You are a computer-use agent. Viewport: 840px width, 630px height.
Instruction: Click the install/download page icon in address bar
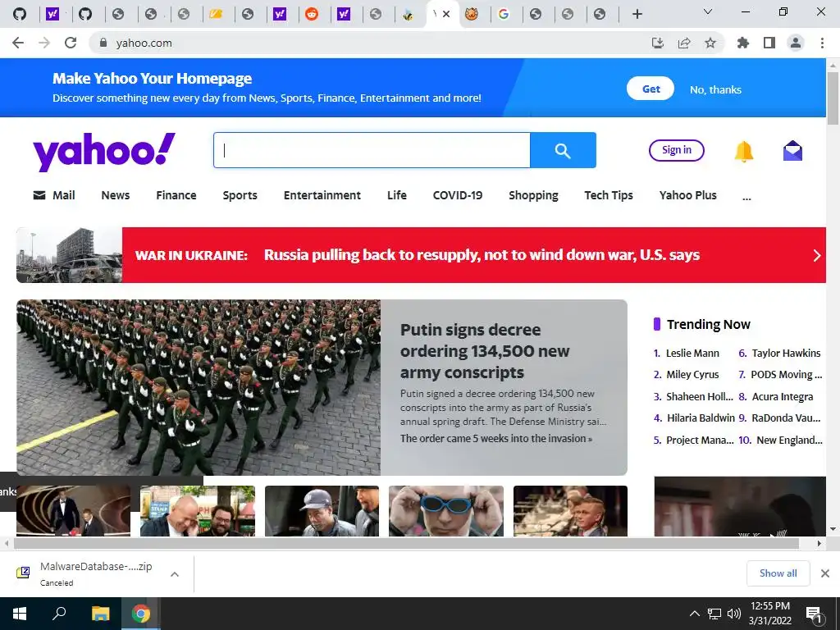click(657, 43)
